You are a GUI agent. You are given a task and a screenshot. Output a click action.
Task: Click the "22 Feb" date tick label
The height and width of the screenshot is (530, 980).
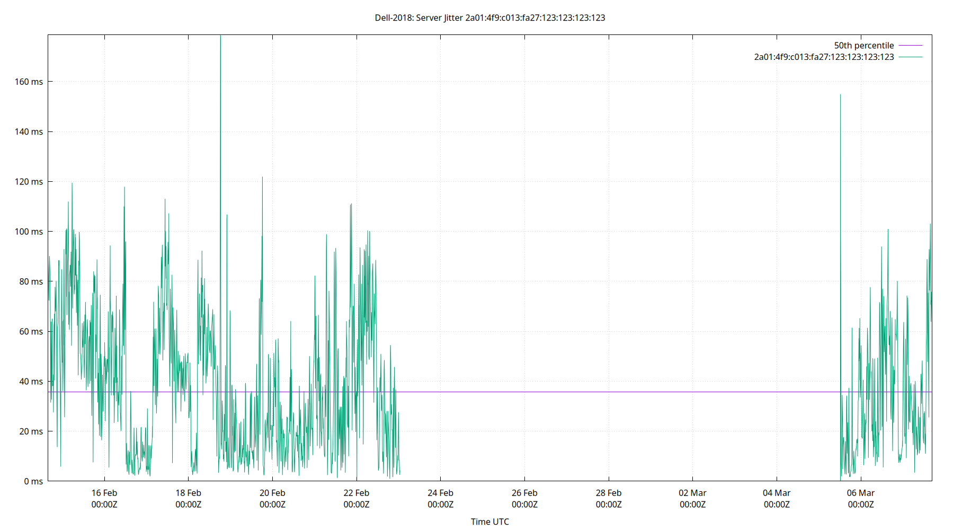click(x=357, y=492)
